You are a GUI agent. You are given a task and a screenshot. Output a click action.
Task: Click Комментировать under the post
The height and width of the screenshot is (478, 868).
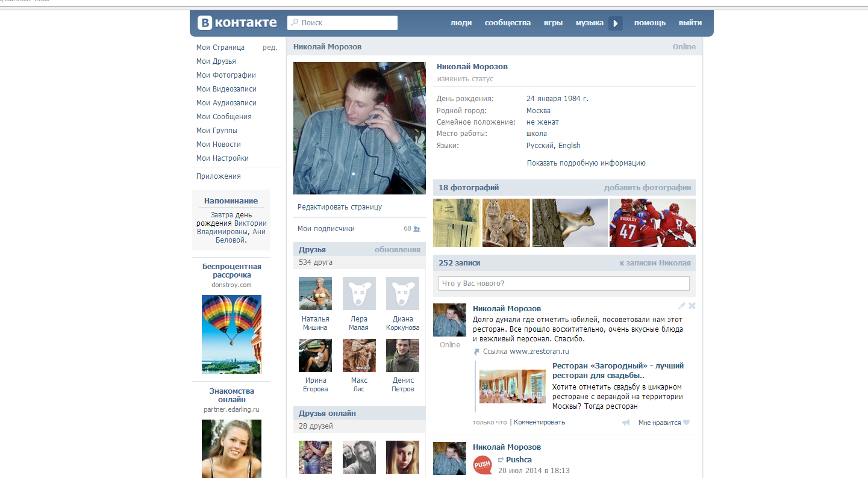[540, 423]
